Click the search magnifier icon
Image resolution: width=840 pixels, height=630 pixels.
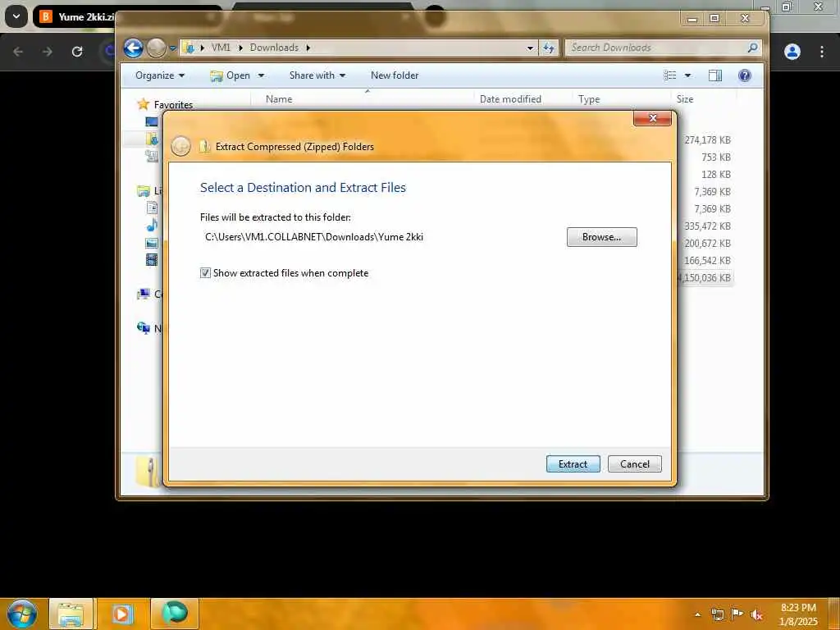pos(753,48)
